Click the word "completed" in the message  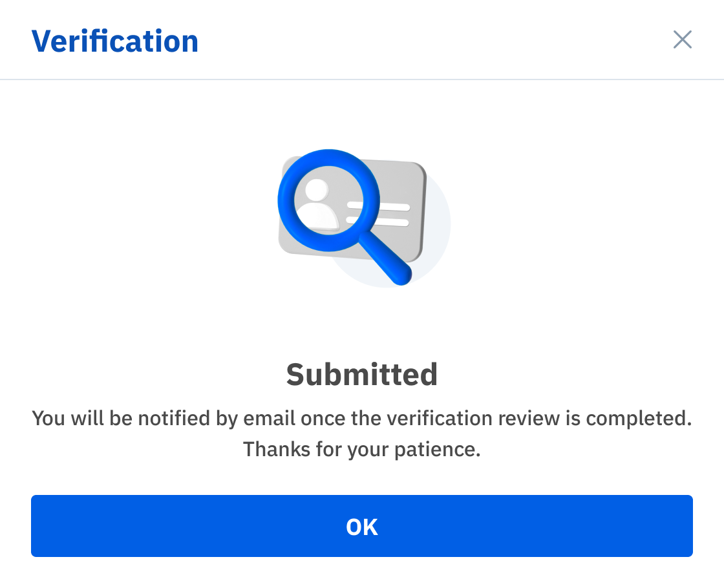pyautogui.click(x=635, y=419)
